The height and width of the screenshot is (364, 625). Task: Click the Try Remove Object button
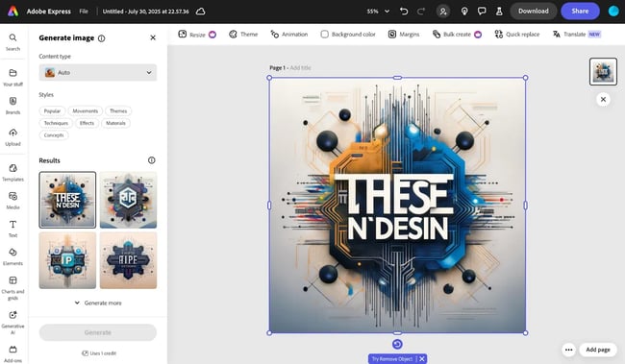click(x=391, y=359)
